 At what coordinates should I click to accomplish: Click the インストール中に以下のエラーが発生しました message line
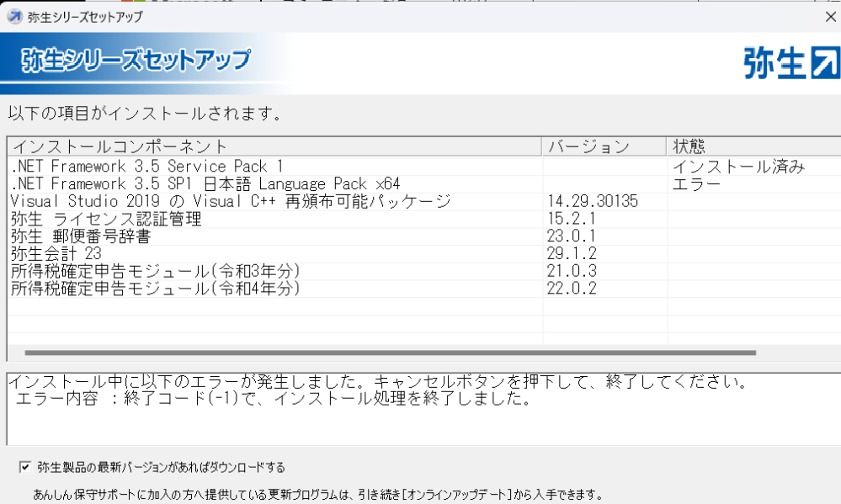[378, 382]
